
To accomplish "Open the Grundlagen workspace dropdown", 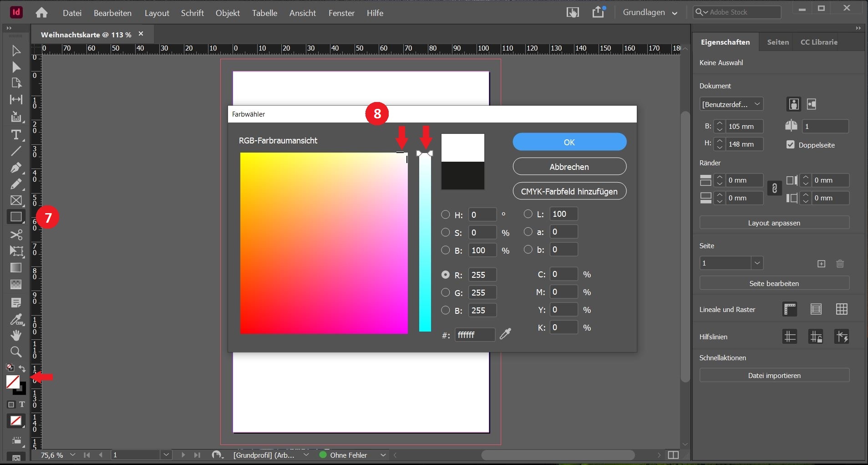I will point(650,13).
